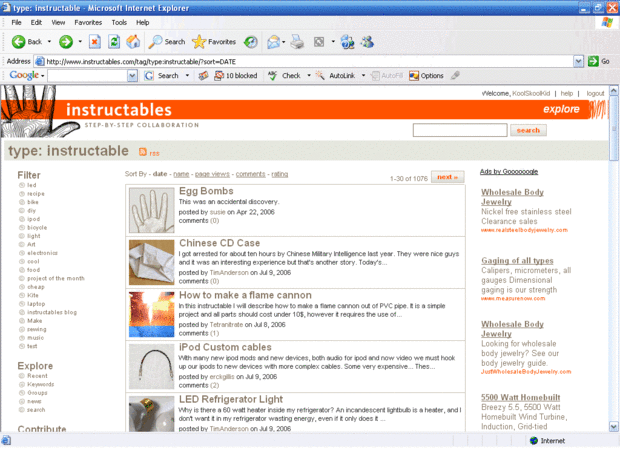Click the Stop loading icon

(95, 42)
